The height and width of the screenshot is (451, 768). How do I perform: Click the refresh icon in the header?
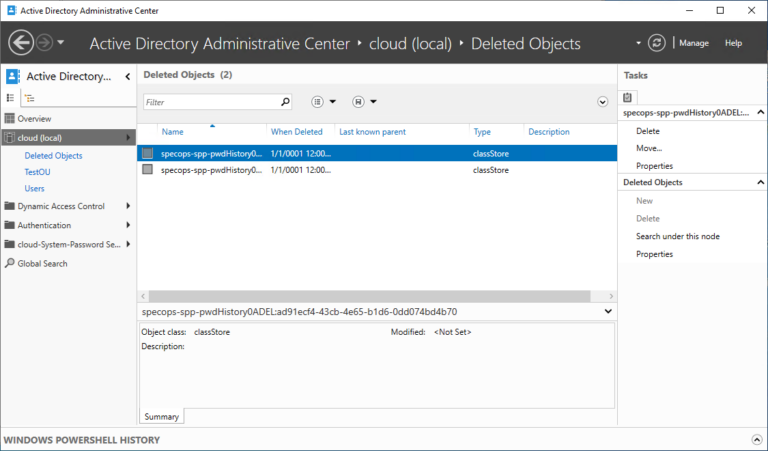tap(656, 43)
